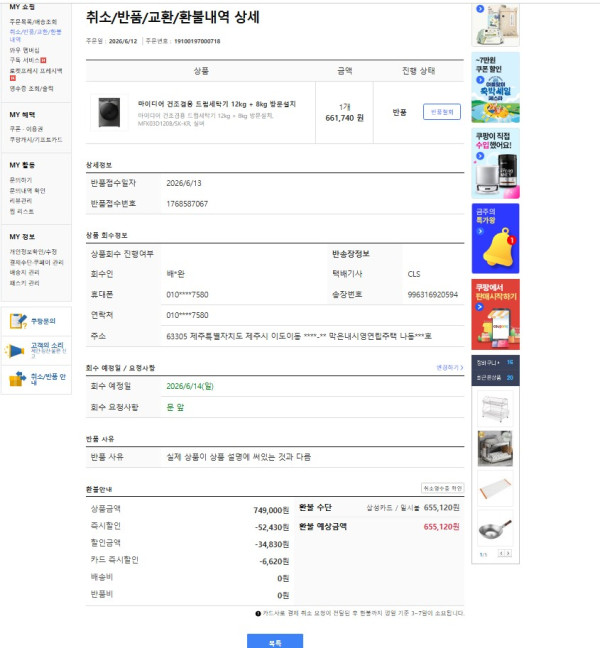Open the 쿠팡이 직접 수입했어요 banner
Screen dimensions: 600x648
pos(495,163)
